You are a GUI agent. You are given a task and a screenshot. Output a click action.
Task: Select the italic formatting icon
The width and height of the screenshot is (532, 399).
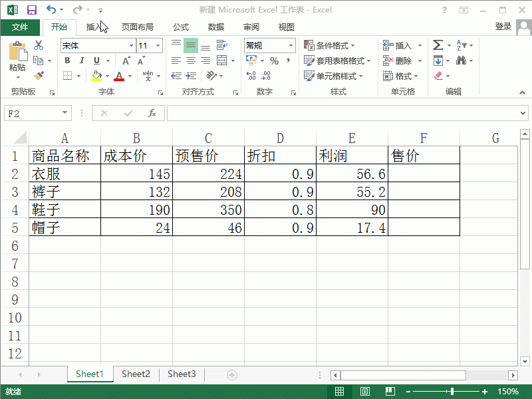click(x=81, y=59)
